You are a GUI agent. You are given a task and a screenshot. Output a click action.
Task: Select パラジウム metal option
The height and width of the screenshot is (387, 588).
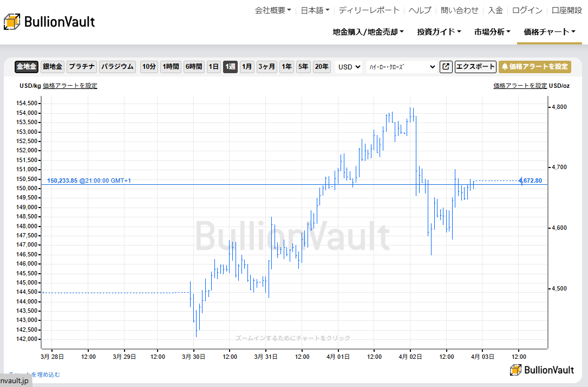click(117, 67)
